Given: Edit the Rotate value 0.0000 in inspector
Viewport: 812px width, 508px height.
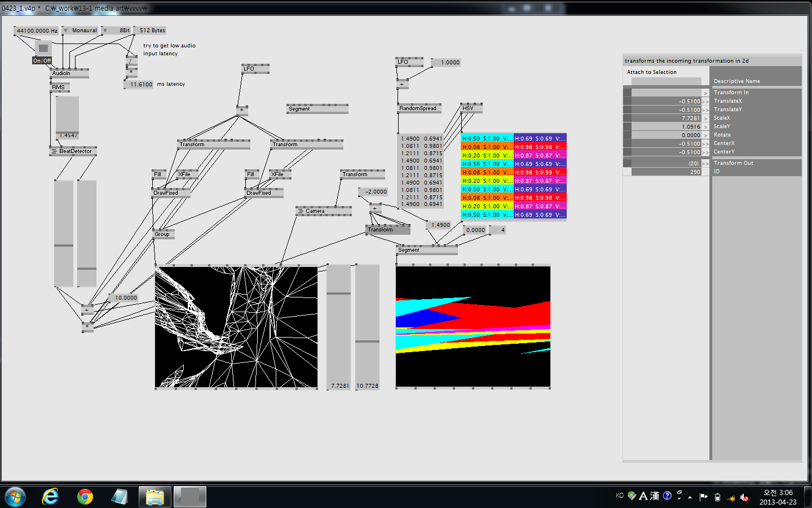Looking at the screenshot, I should click(x=666, y=135).
